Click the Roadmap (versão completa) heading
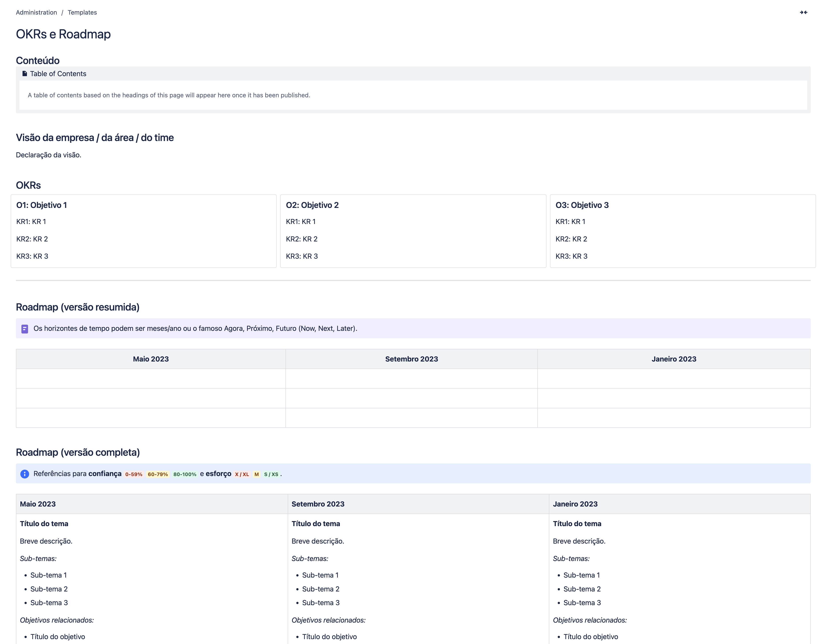 click(x=78, y=452)
